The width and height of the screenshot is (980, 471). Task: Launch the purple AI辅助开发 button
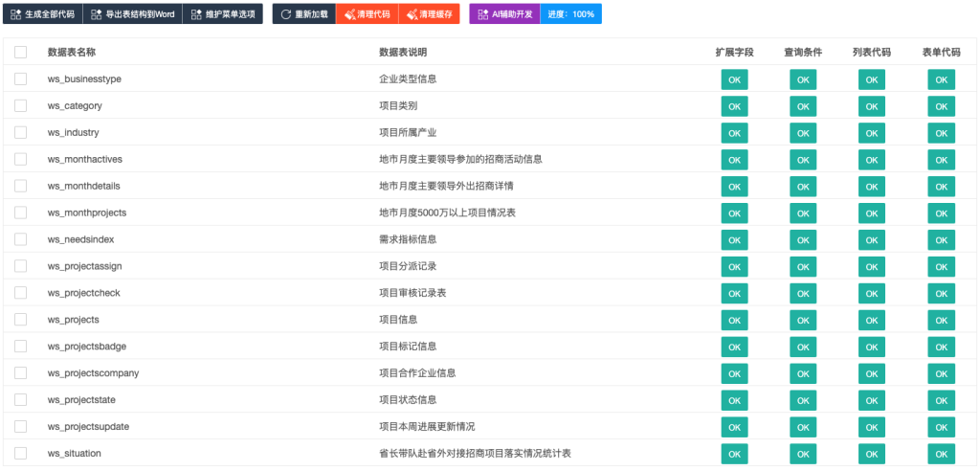coord(504,14)
